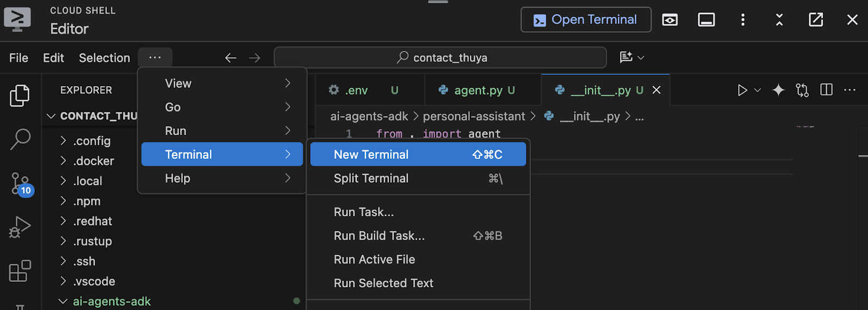Run the Python file with play icon
This screenshot has height=310, width=868.
pyautogui.click(x=742, y=90)
